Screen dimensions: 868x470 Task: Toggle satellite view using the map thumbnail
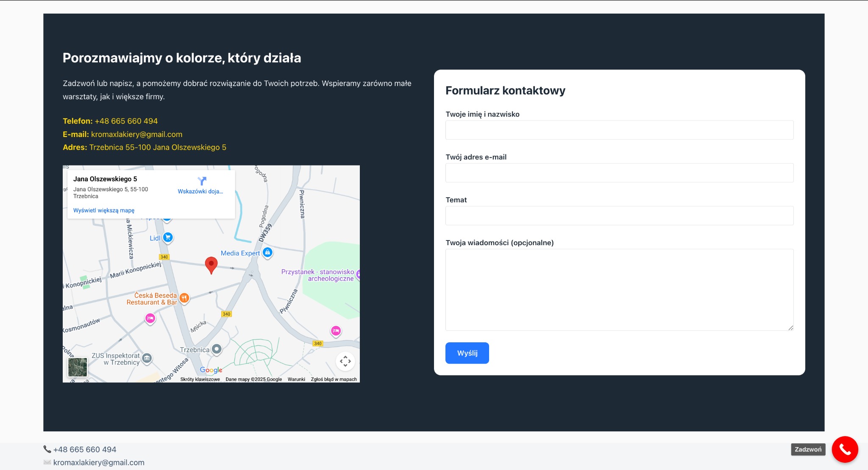tap(77, 367)
